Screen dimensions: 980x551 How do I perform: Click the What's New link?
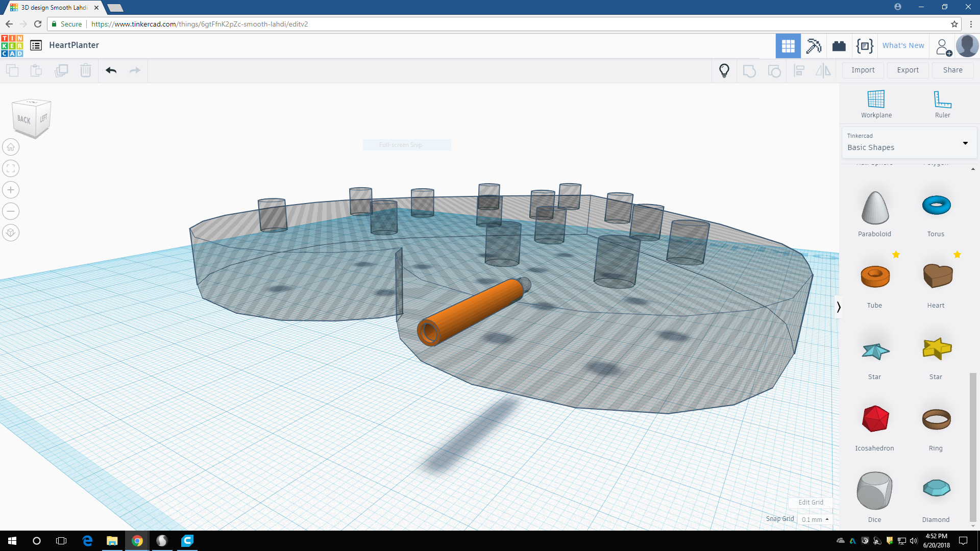click(x=903, y=45)
